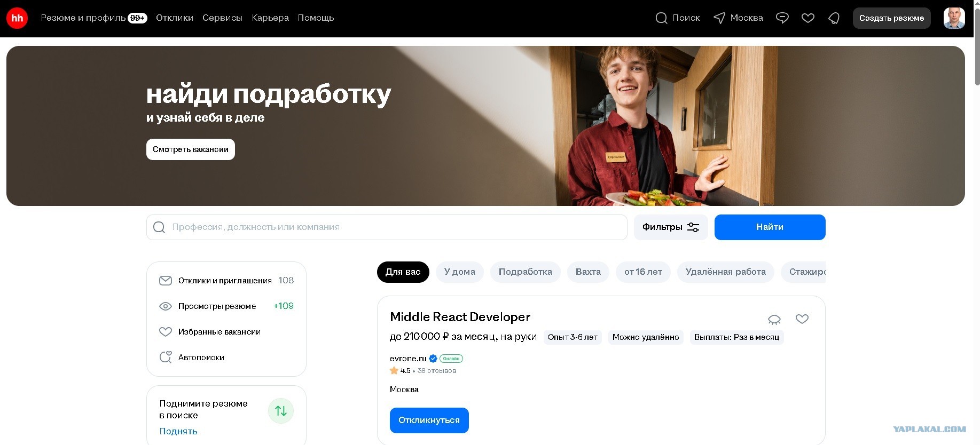The image size is (980, 445).
Task: Click the Откликнуться button
Action: point(429,420)
